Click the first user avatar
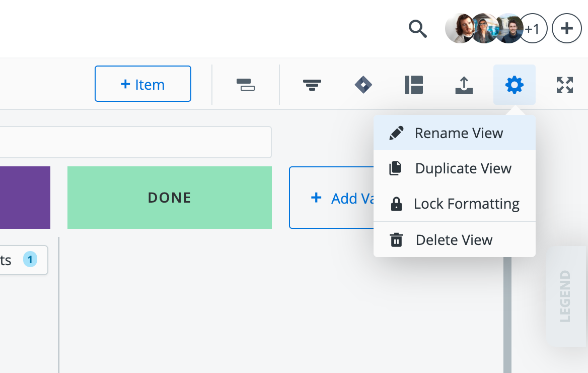Image resolution: width=588 pixels, height=373 pixels. pyautogui.click(x=459, y=29)
